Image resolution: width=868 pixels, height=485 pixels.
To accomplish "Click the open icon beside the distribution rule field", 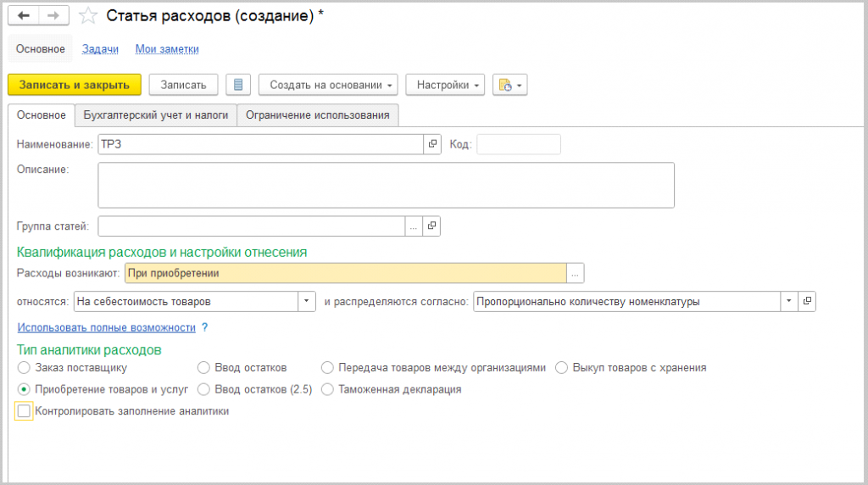I will coord(807,301).
